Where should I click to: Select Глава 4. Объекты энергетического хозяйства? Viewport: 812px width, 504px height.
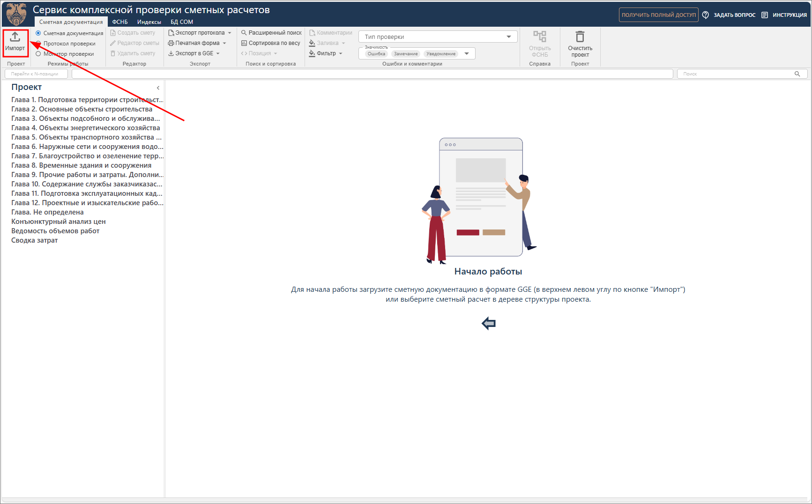[x=86, y=128]
